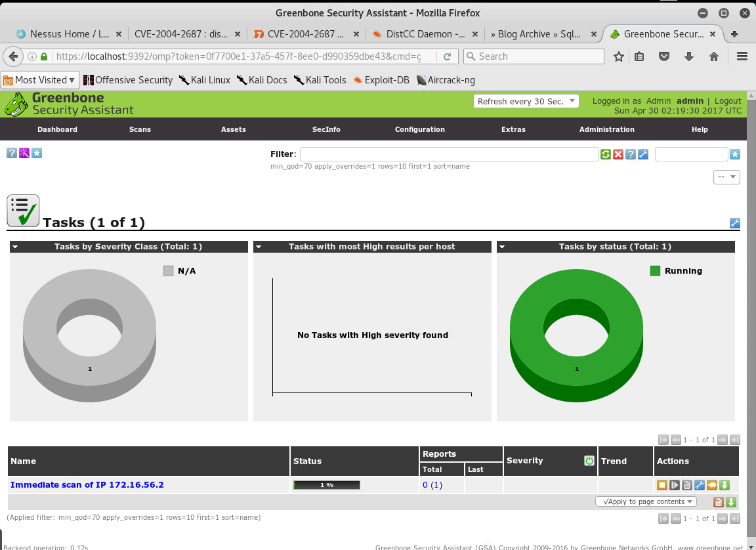Click the dashboard wrench icon near Tasks heading
Image resolution: width=756 pixels, height=550 pixels.
pyautogui.click(x=735, y=222)
